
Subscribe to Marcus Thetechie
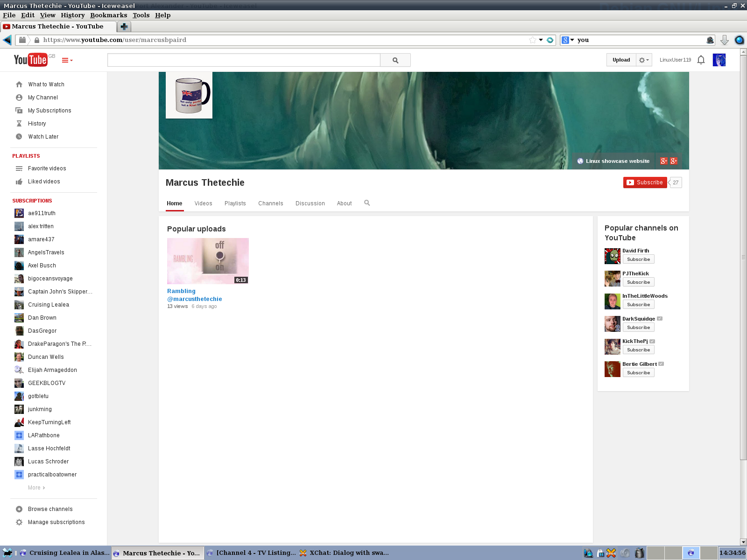pyautogui.click(x=645, y=182)
